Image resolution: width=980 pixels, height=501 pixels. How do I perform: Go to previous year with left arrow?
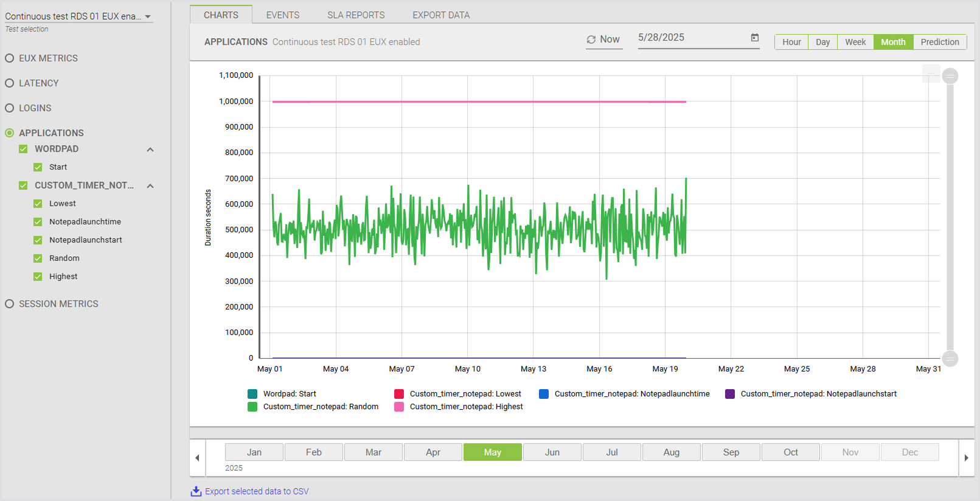[x=197, y=458]
